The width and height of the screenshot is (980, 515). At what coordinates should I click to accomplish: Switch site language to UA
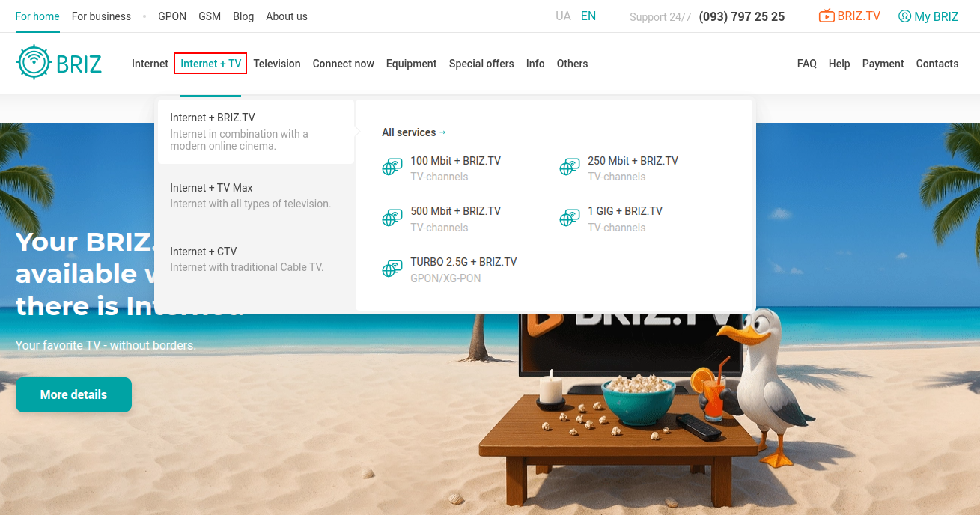point(563,16)
